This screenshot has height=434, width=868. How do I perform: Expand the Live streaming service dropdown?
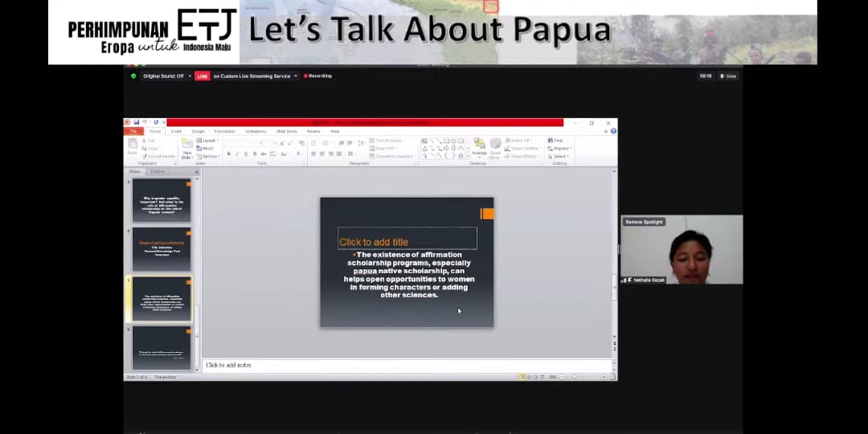coord(296,76)
